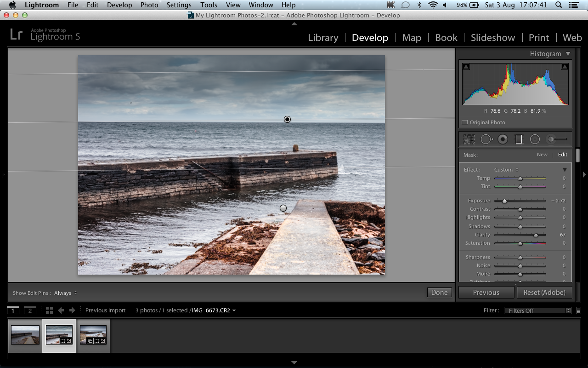Screen dimensions: 588x368
Task: Enable the Original Photo checkbox
Action: coord(464,122)
